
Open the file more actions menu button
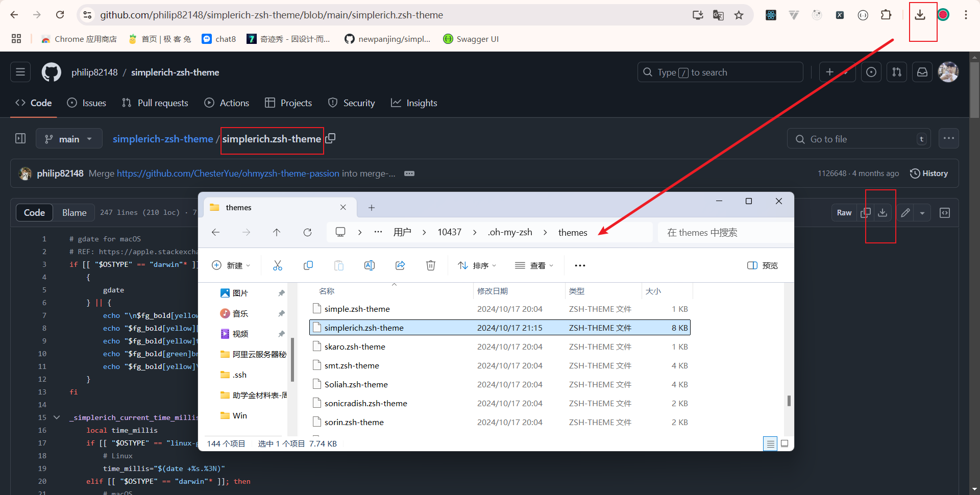pos(949,138)
